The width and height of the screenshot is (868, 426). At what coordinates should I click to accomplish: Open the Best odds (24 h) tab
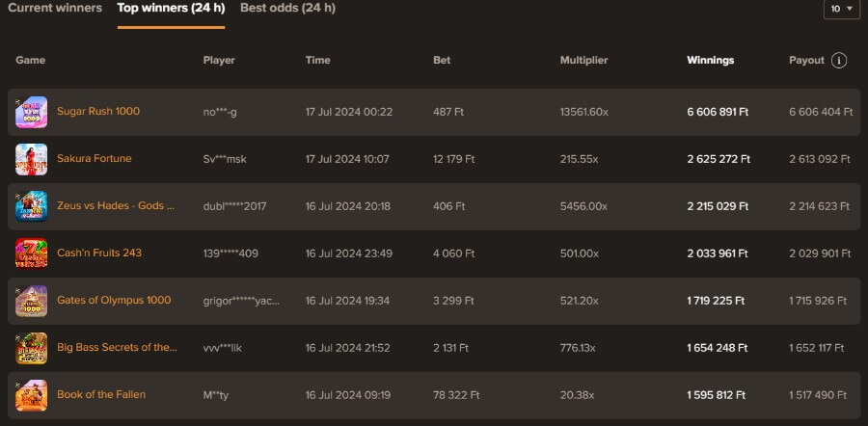tap(287, 9)
